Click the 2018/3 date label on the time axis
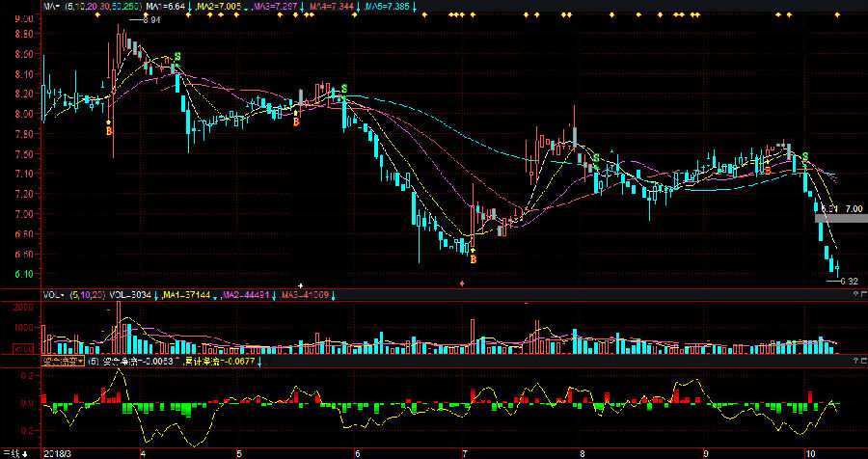This screenshot has width=868, height=459. [x=58, y=454]
